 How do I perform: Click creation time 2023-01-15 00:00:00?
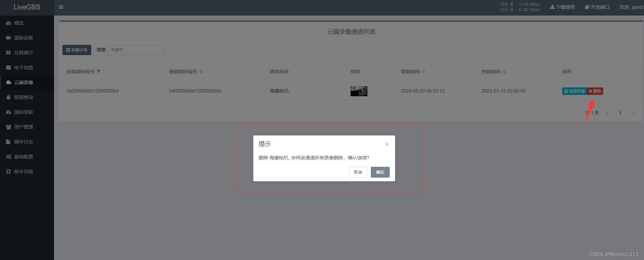click(504, 91)
